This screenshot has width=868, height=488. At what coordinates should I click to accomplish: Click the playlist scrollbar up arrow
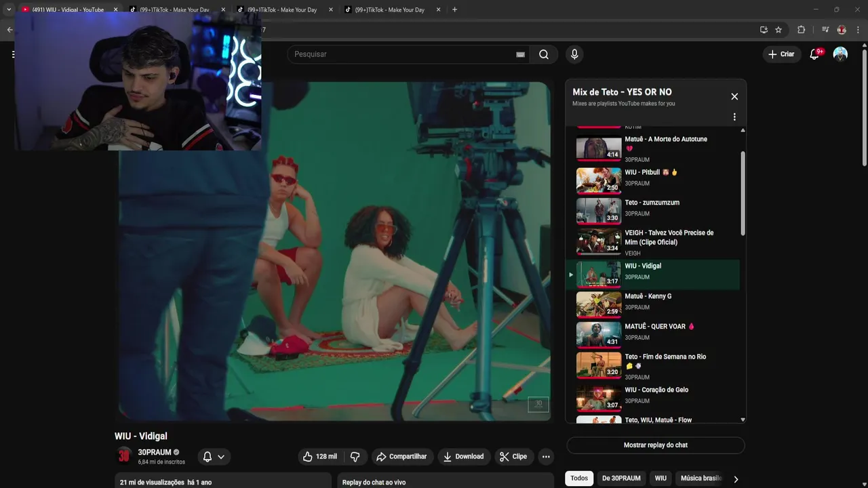743,130
